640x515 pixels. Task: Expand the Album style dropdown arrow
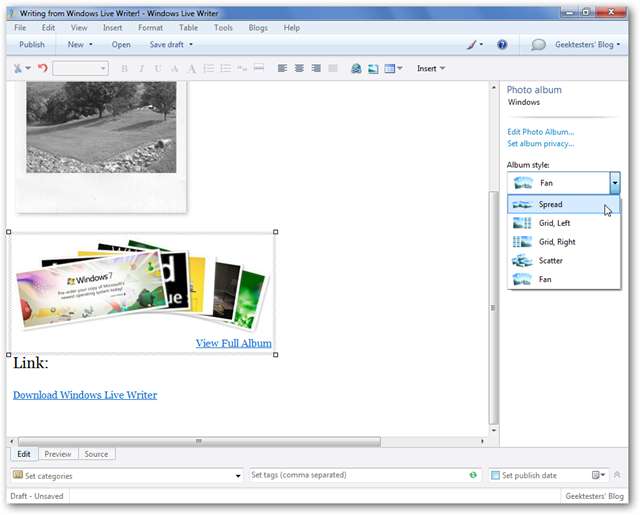tap(615, 183)
